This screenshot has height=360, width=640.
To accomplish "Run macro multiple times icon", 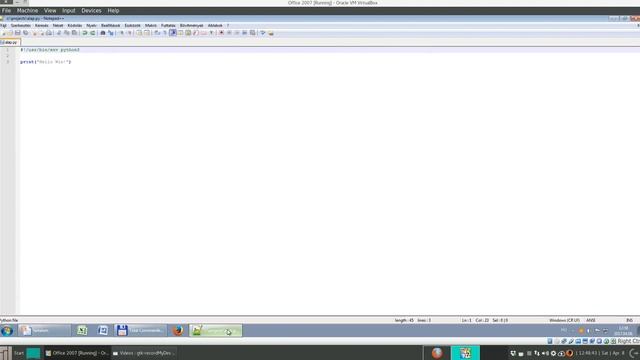I will coord(244,33).
